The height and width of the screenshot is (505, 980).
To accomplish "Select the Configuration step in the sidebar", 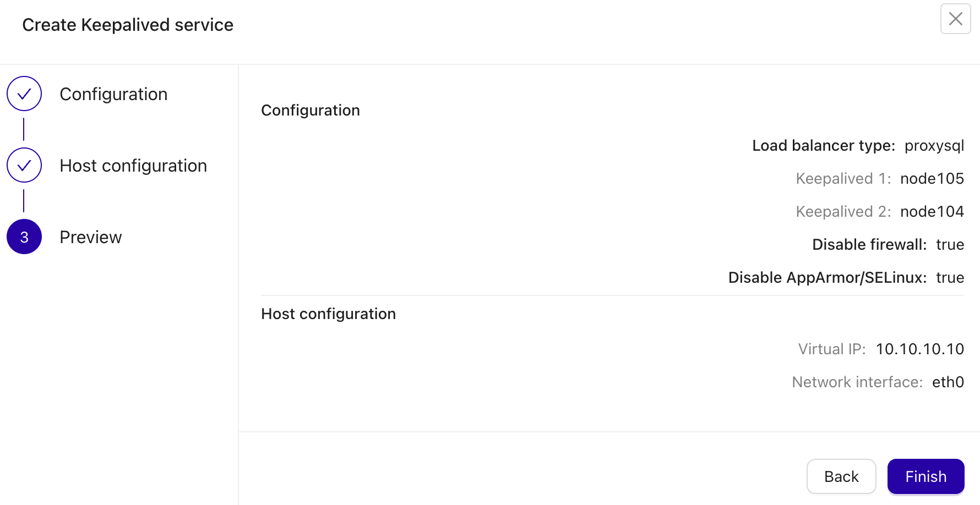I will click(113, 94).
